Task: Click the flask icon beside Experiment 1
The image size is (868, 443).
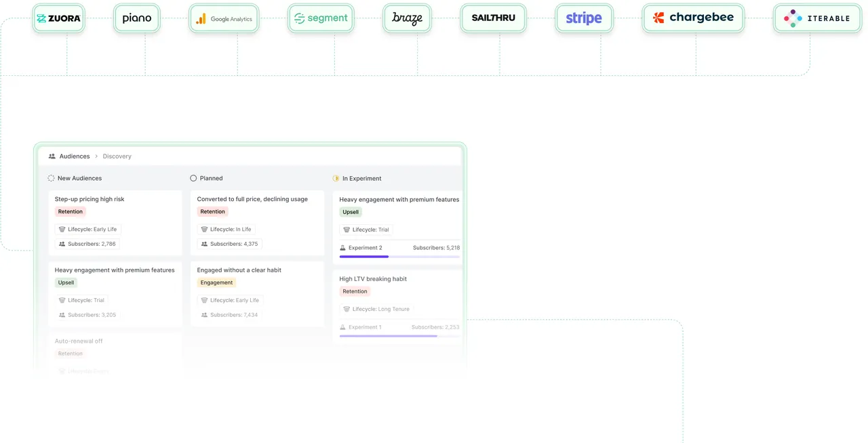Action: (343, 327)
